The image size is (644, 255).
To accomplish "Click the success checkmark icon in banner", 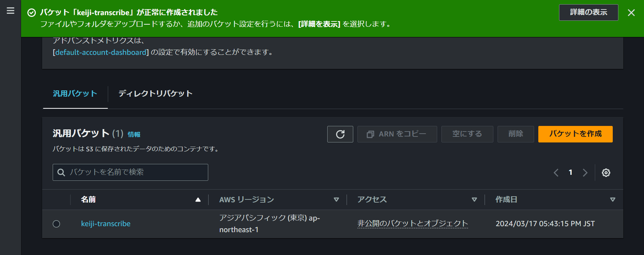I will [x=32, y=13].
